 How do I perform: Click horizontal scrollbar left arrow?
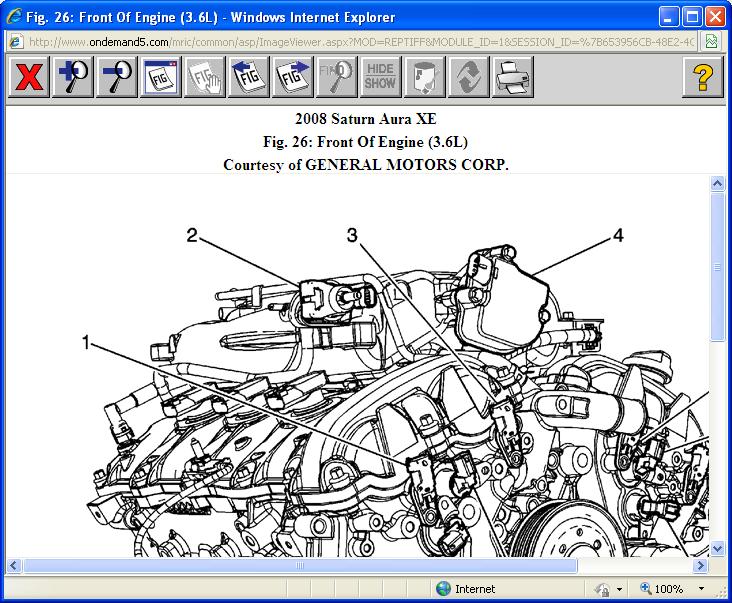14,566
